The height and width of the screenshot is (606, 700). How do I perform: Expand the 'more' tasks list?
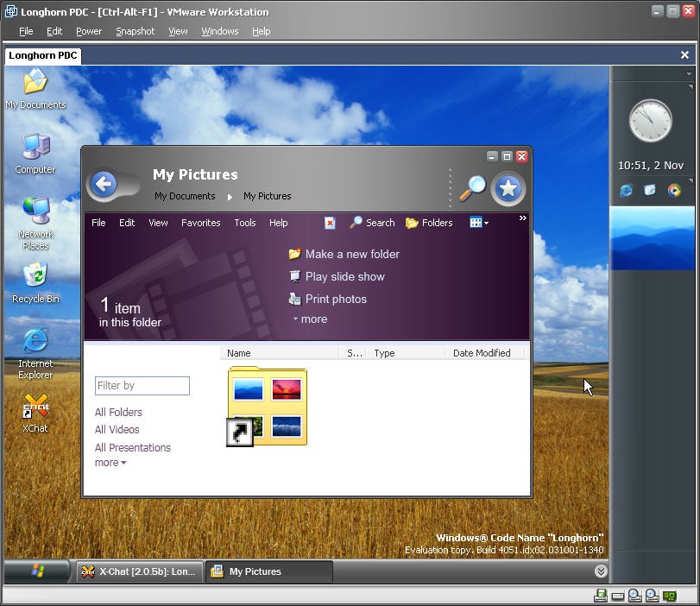pos(310,319)
